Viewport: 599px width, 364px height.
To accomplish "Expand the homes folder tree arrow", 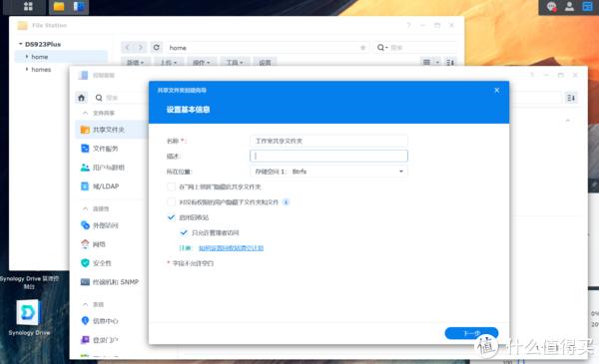I will tap(27, 69).
